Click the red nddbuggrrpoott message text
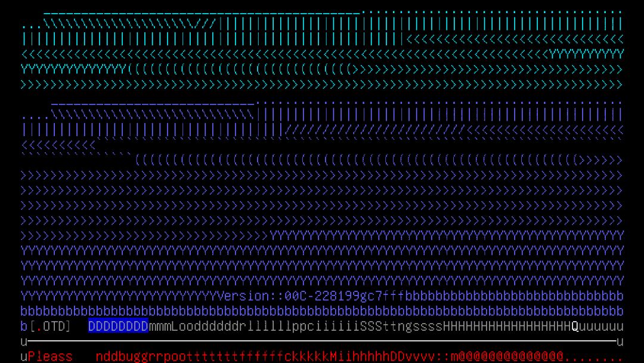The image size is (644, 363). click(148, 356)
